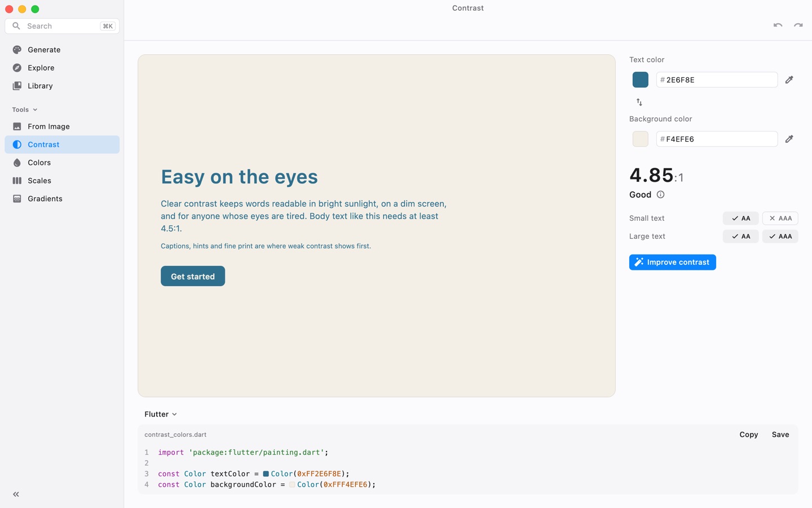Open the Flutter export format dropdown
Image resolution: width=812 pixels, height=508 pixels.
click(161, 414)
